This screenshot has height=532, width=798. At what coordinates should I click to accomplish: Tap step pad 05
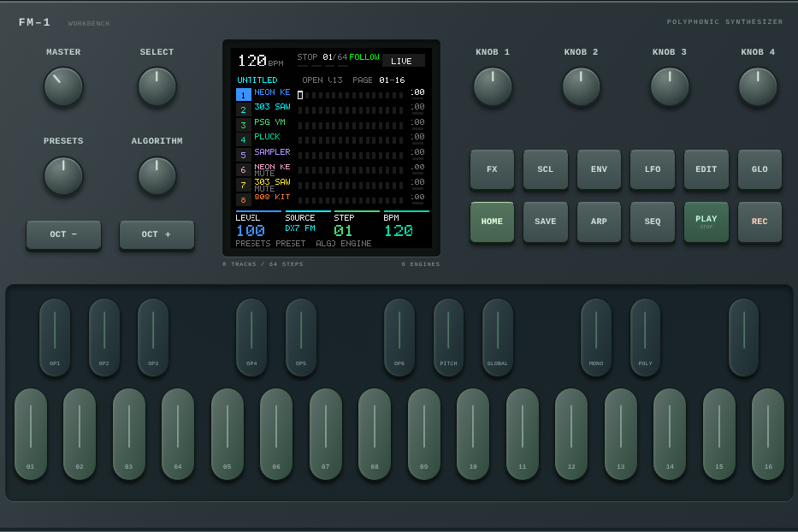point(228,434)
